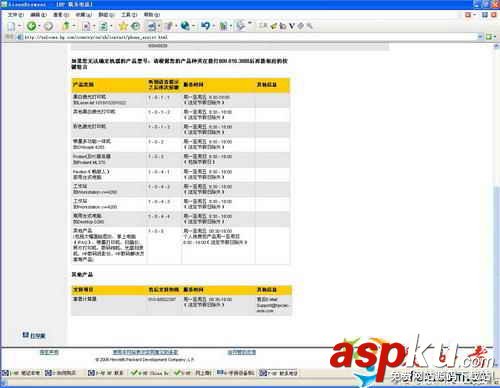Image resolution: width=500 pixels, height=388 pixels.
Task: Click the Hewlett-Packard Development Company copyright text
Action: pyautogui.click(x=144, y=360)
